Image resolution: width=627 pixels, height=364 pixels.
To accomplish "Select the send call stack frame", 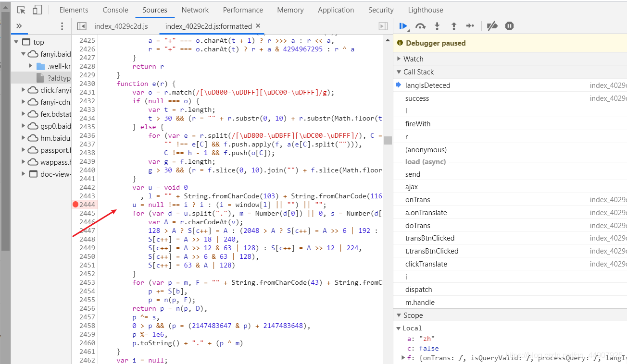I will tap(510, 174).
